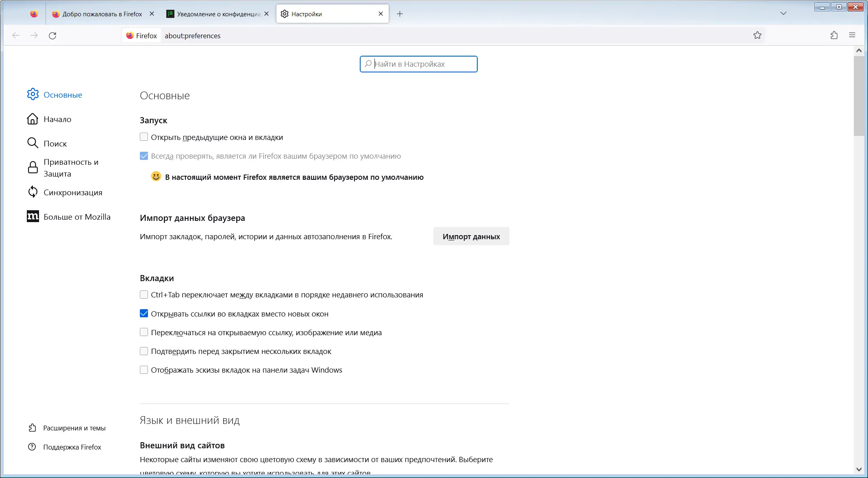868x478 pixels.
Task: Click the Импорт данных button
Action: [471, 236]
